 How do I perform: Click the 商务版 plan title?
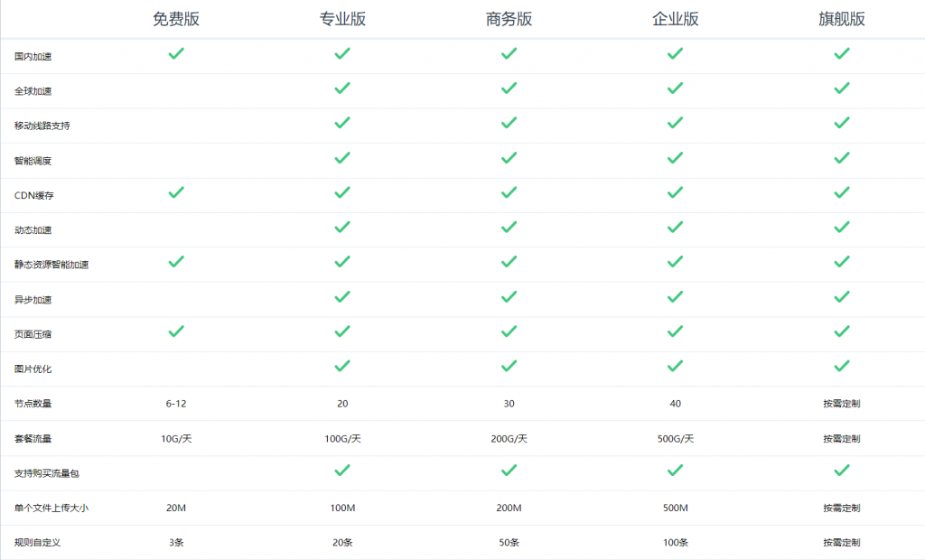pyautogui.click(x=509, y=19)
